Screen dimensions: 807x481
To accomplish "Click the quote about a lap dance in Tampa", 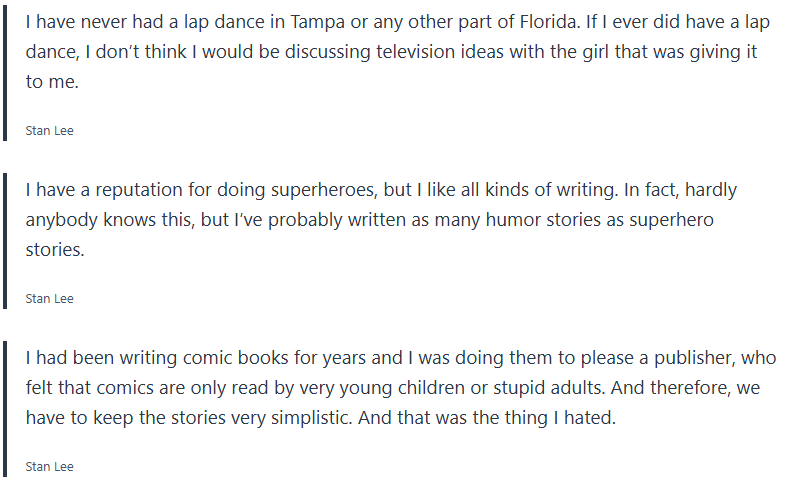I will [390, 51].
